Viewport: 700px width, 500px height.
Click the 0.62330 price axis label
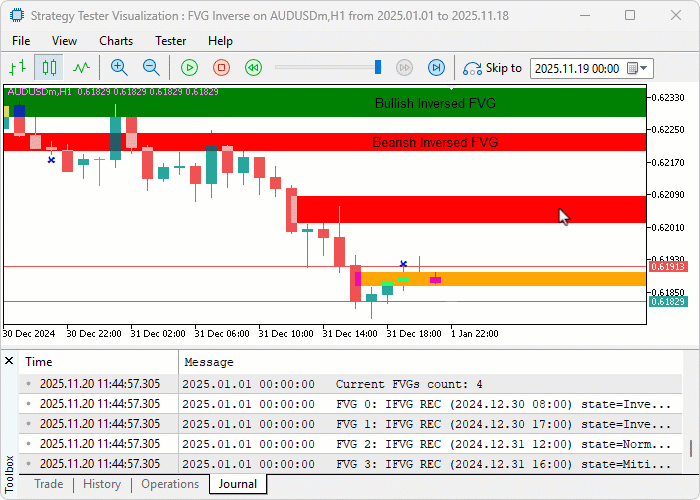click(x=668, y=98)
